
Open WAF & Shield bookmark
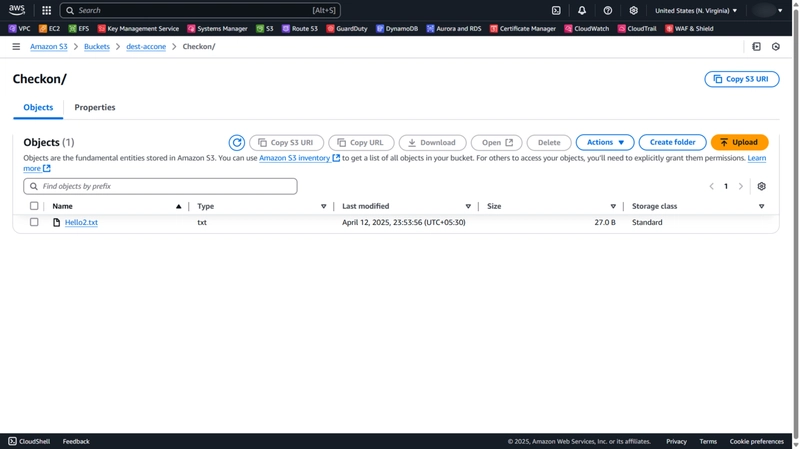coord(689,29)
